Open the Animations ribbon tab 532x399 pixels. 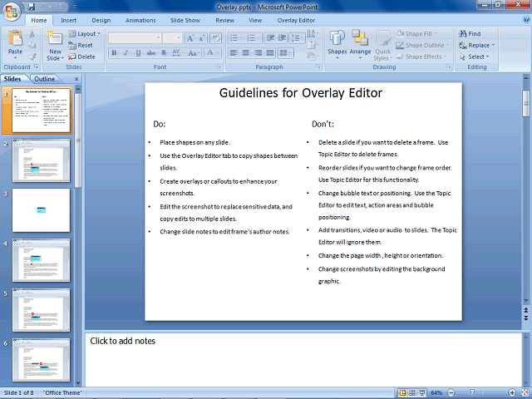(x=140, y=20)
